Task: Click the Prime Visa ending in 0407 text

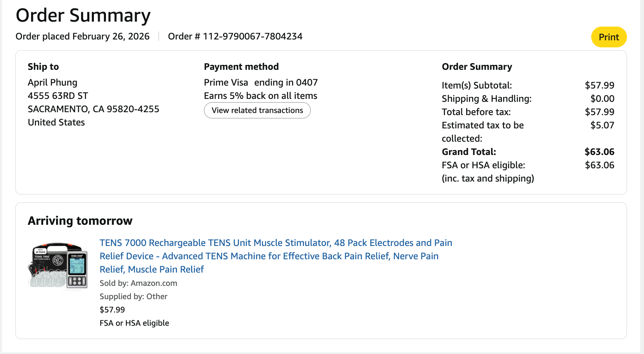Action: tap(261, 83)
